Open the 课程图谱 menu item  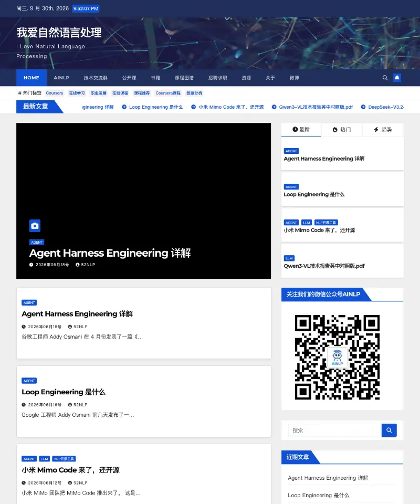[184, 78]
